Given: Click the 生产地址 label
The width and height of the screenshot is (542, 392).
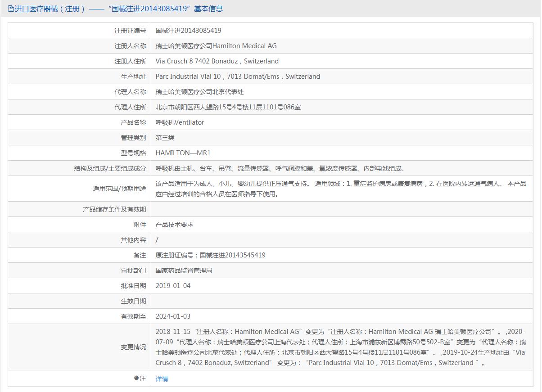Looking at the screenshot, I should click(134, 77).
